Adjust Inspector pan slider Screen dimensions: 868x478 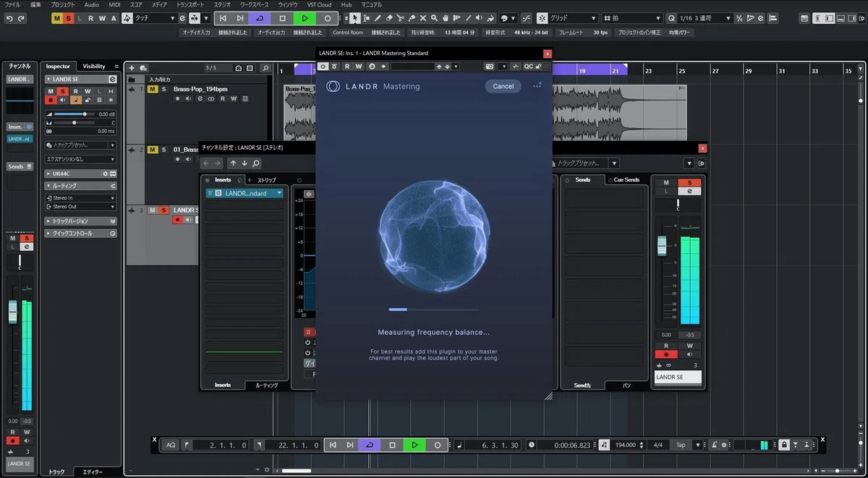tap(75, 123)
